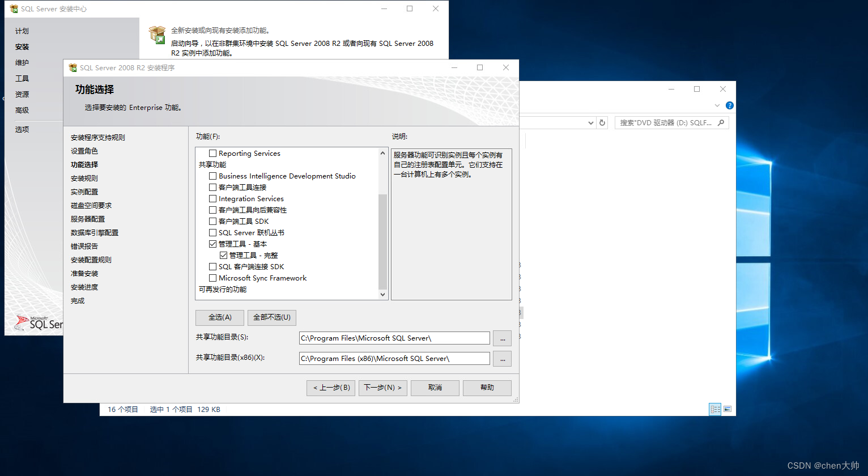Select 工具 in SQL Server 安装中心
The width and height of the screenshot is (868, 476).
pyautogui.click(x=22, y=79)
